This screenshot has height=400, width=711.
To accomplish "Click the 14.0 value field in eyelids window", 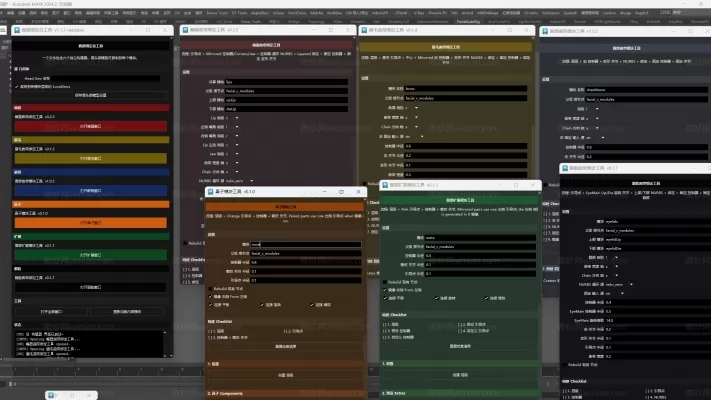I will click(657, 320).
